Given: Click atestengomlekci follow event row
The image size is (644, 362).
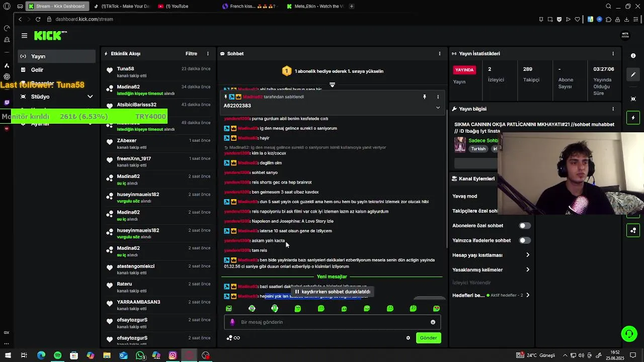Looking at the screenshot, I should click(x=158, y=269).
